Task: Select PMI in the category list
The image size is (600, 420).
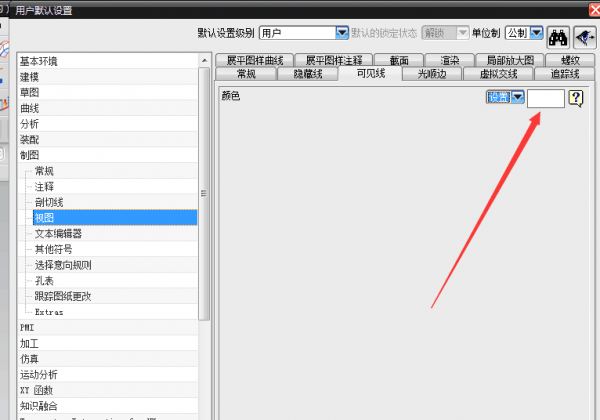Action: click(x=108, y=328)
